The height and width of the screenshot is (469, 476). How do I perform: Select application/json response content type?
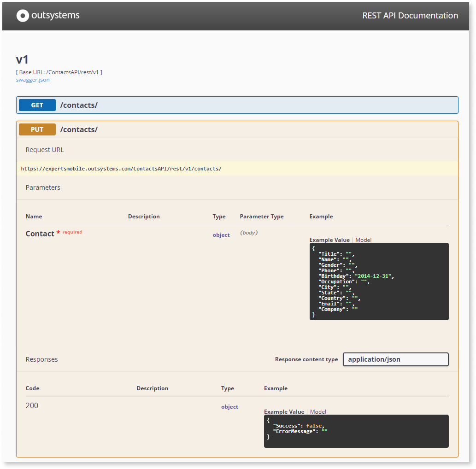(x=395, y=359)
